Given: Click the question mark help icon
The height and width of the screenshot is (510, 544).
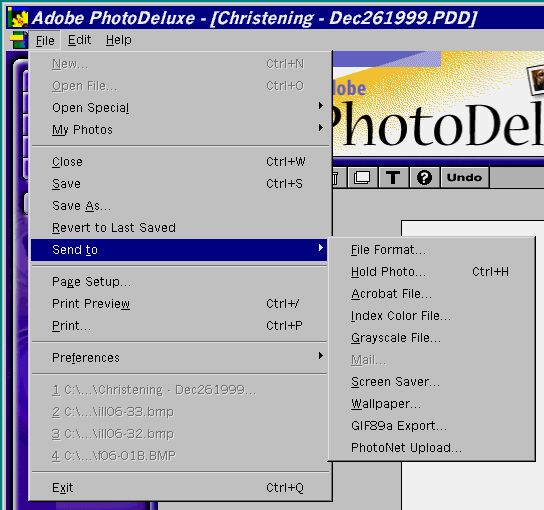Looking at the screenshot, I should click(424, 178).
